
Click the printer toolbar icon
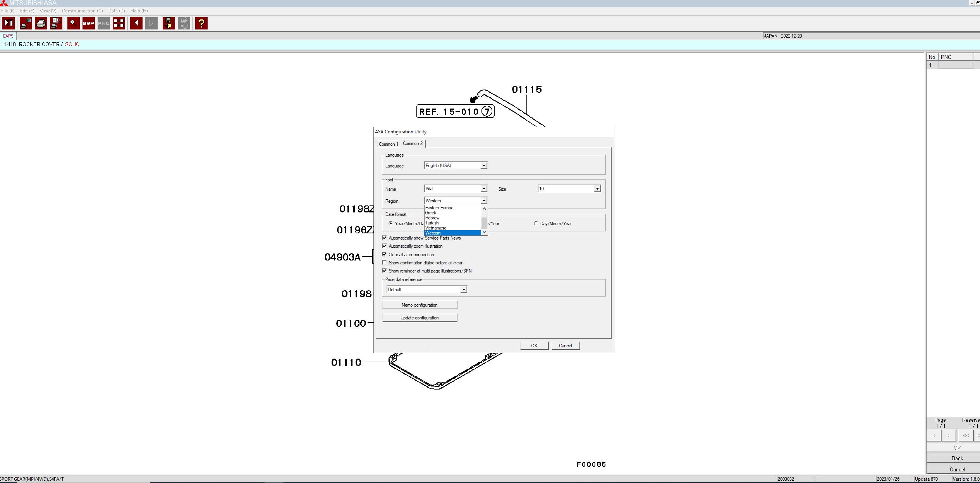coord(41,23)
